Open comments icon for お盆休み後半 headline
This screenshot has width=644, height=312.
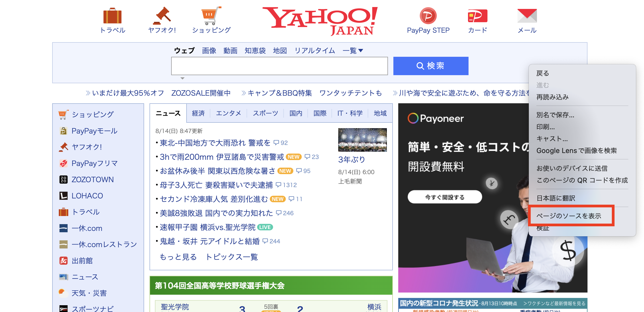299,171
